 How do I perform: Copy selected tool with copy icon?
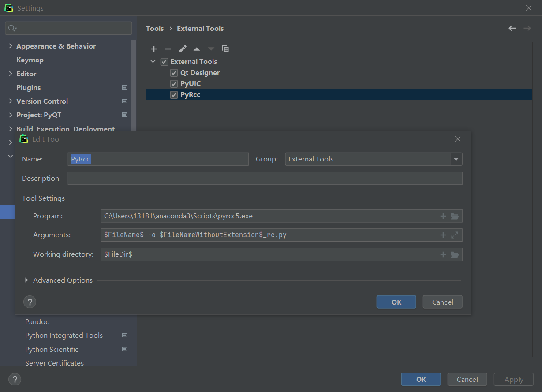pyautogui.click(x=225, y=49)
